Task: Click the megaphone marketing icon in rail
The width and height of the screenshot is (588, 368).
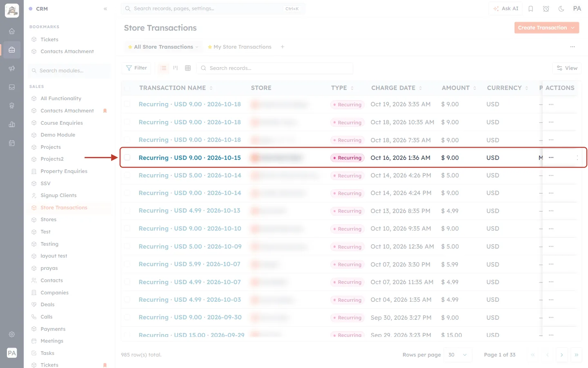Action: (x=12, y=68)
